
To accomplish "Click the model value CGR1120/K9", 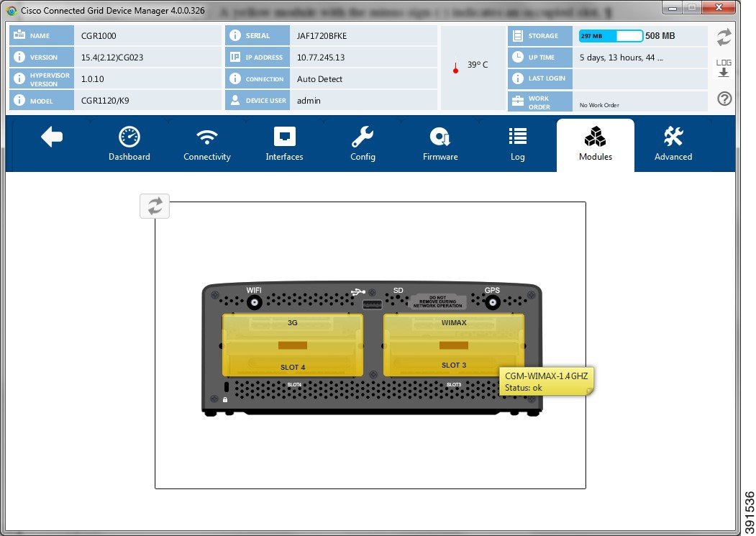I will 105,101.
